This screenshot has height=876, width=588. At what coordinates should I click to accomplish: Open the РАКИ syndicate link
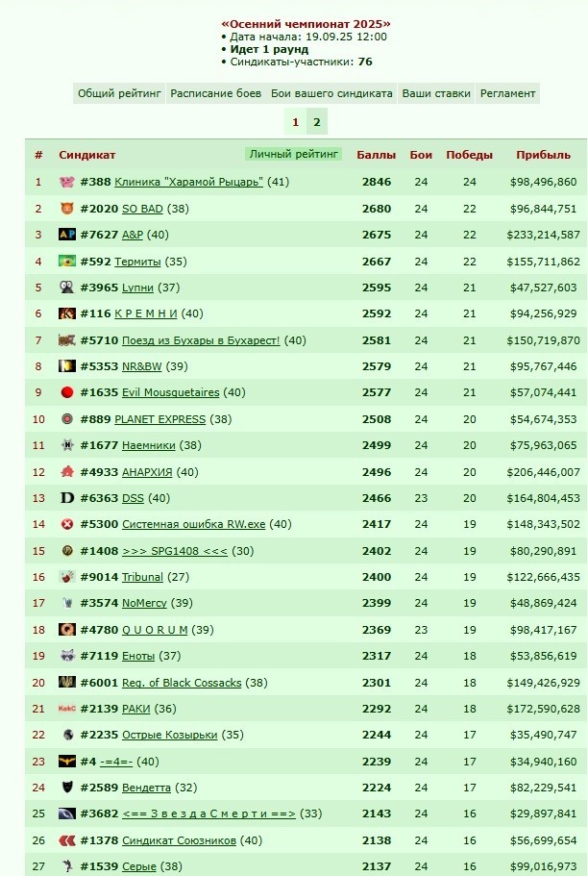[x=136, y=709]
